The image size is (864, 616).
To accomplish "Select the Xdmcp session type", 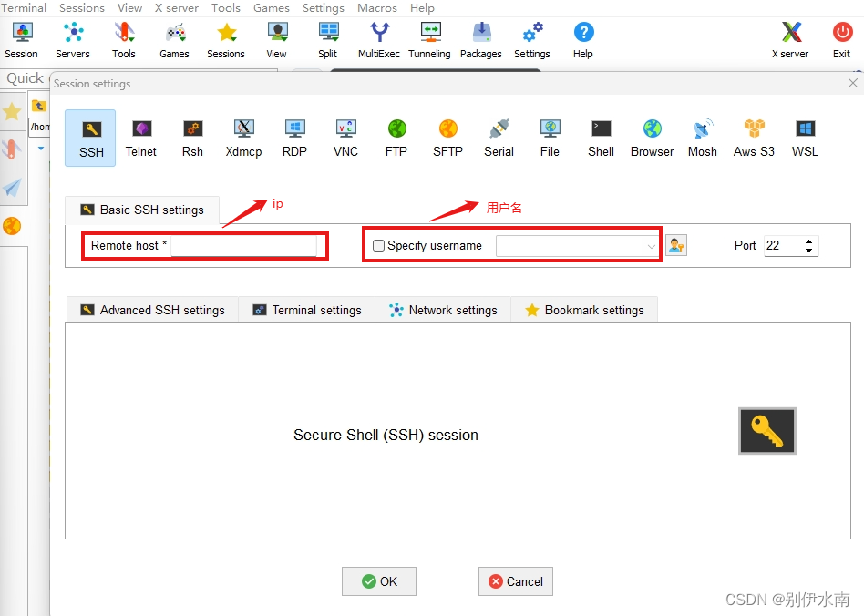I will [243, 138].
